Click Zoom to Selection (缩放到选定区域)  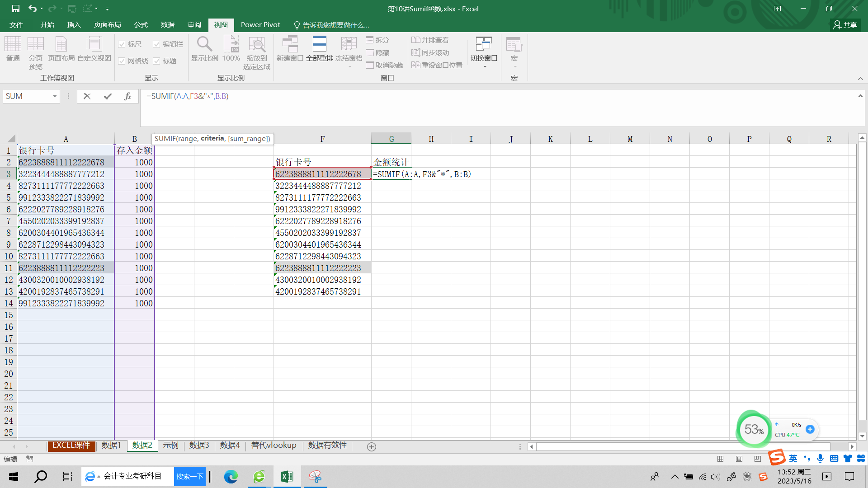tap(257, 53)
